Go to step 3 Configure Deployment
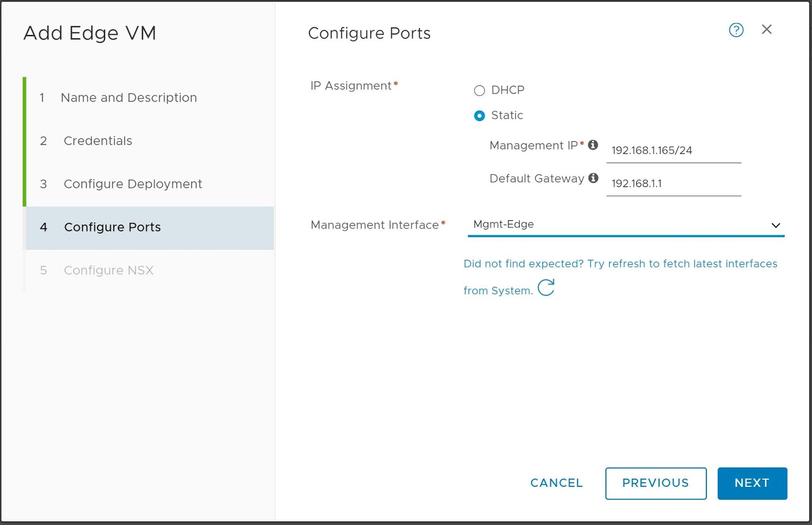This screenshot has width=812, height=525. (132, 184)
